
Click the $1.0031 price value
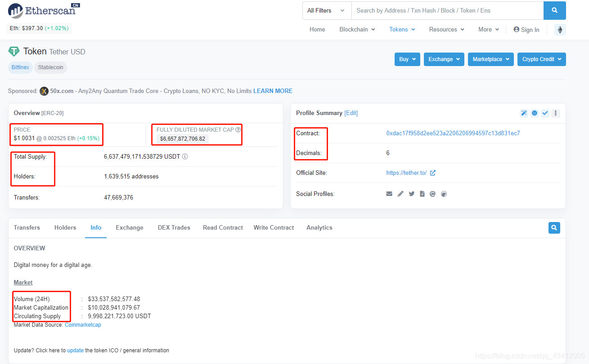point(24,138)
